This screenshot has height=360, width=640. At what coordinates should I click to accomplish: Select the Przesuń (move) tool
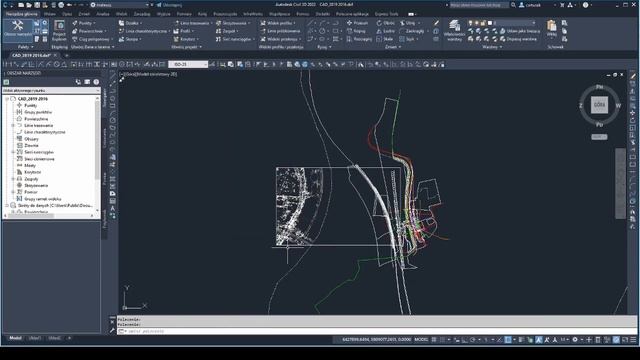click(x=358, y=23)
